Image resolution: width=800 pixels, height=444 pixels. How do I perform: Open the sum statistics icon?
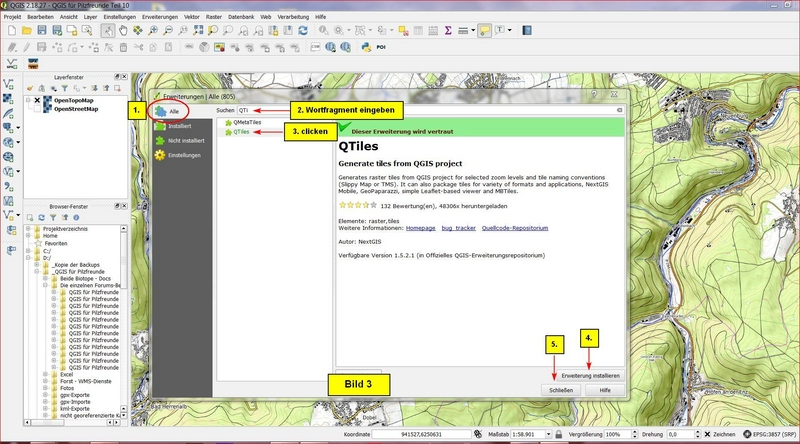[448, 31]
